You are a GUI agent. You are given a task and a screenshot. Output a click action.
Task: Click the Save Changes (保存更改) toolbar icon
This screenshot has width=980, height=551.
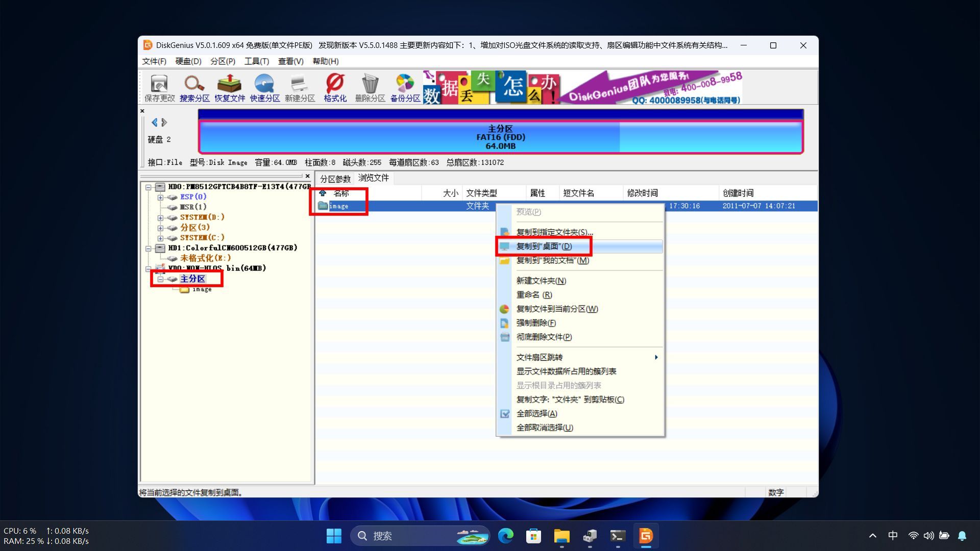(159, 87)
